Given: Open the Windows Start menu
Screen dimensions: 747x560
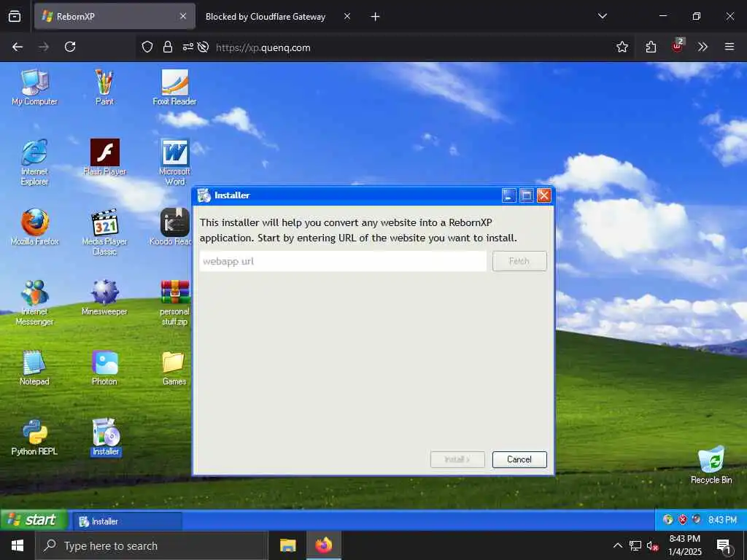Looking at the screenshot, I should (x=18, y=545).
